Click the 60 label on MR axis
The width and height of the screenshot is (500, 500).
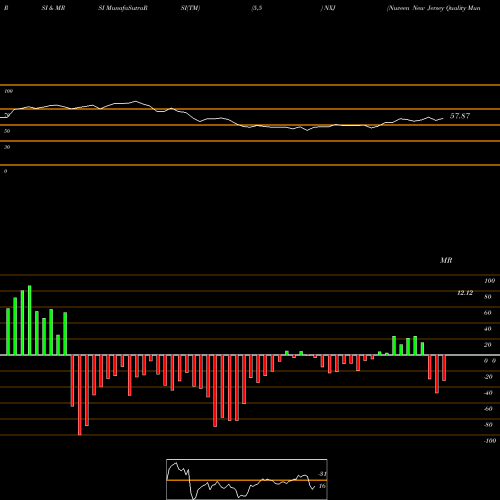point(488,313)
